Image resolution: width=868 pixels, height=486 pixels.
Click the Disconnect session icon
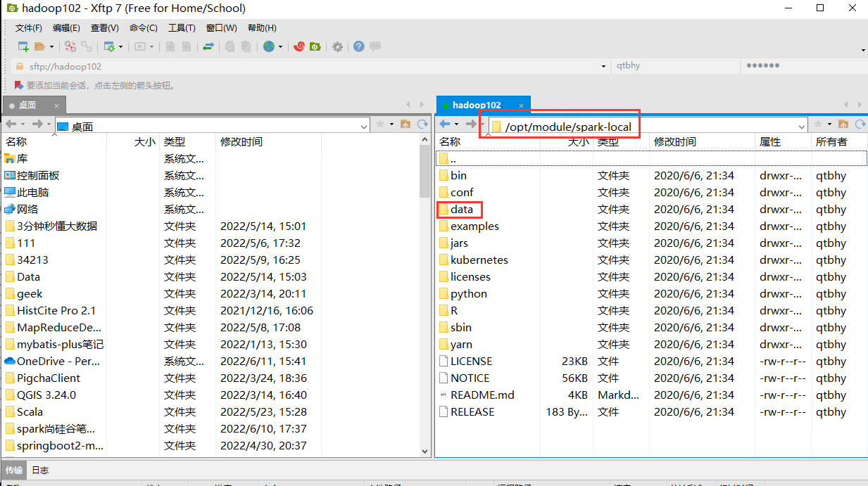point(70,46)
